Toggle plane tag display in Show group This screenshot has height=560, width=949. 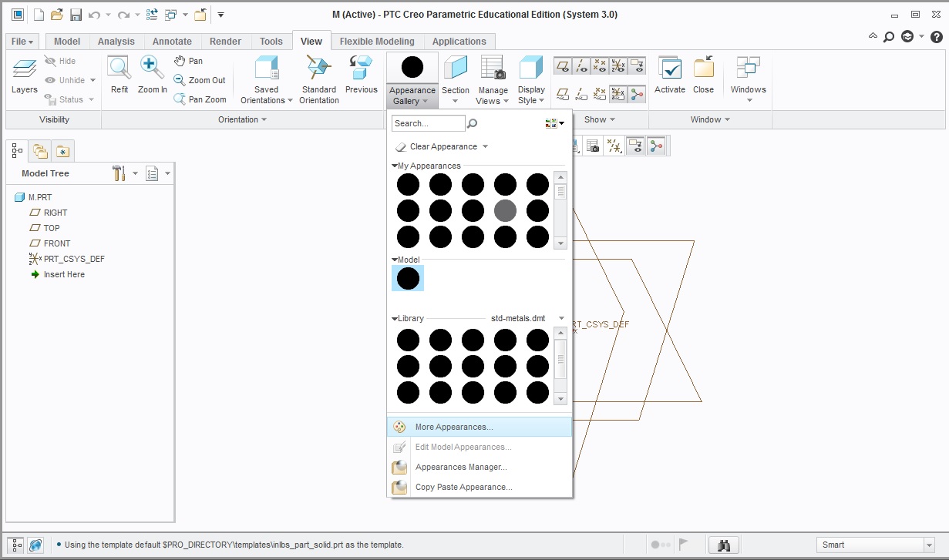tap(564, 94)
